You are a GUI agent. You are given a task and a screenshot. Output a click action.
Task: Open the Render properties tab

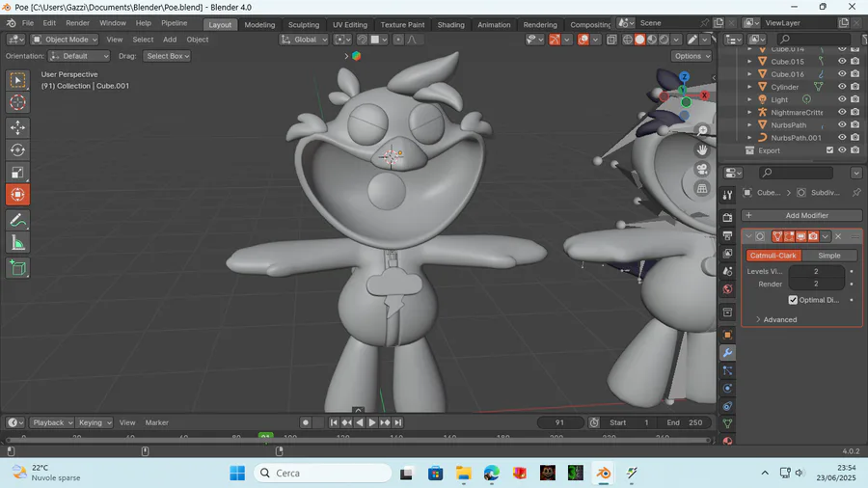click(727, 217)
